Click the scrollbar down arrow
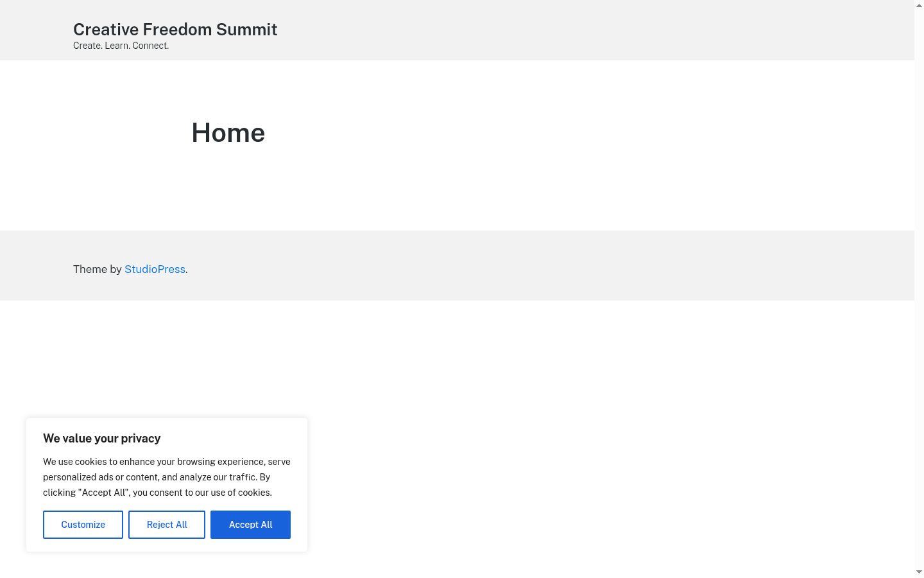 coord(919,572)
